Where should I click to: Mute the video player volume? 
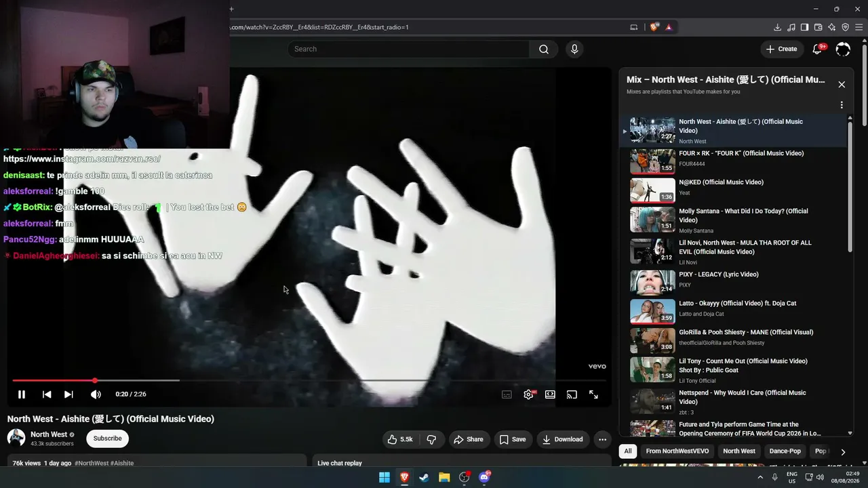[96, 394]
